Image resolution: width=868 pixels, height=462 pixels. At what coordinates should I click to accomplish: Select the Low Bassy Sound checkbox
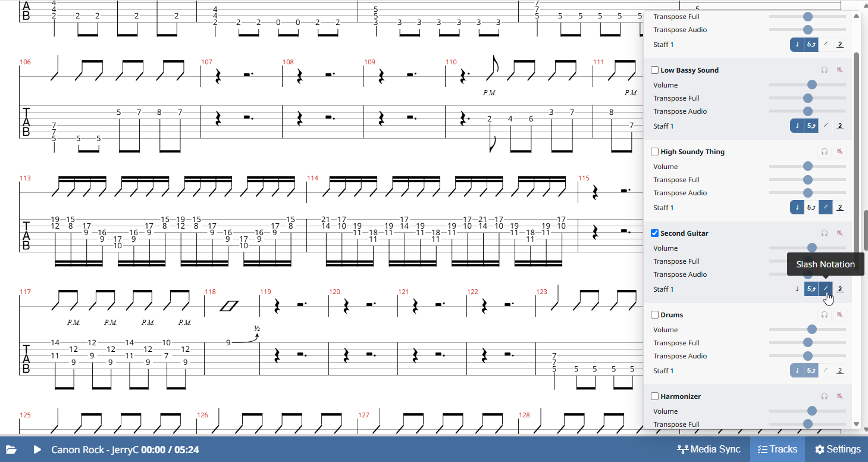655,70
